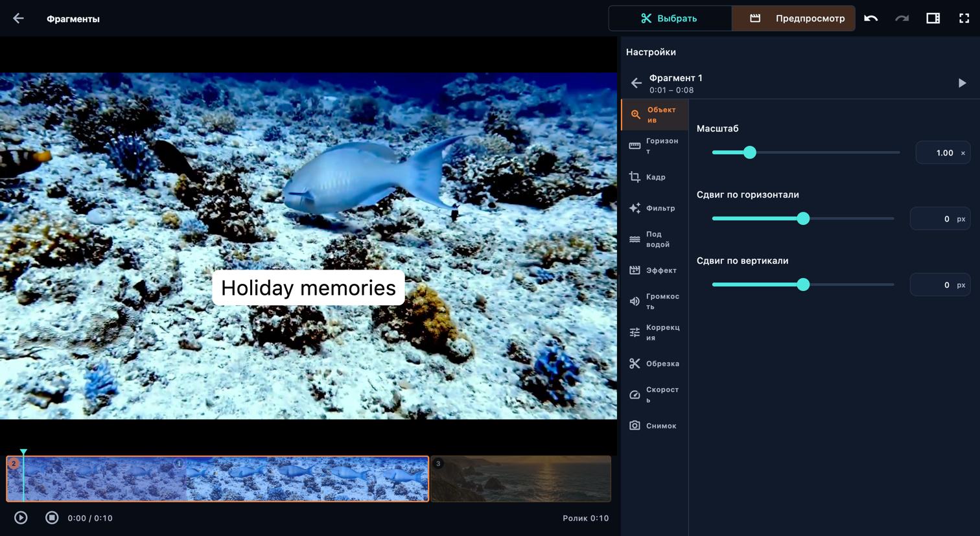Click the Масштаб slider handle
The height and width of the screenshot is (536, 980).
tap(750, 152)
